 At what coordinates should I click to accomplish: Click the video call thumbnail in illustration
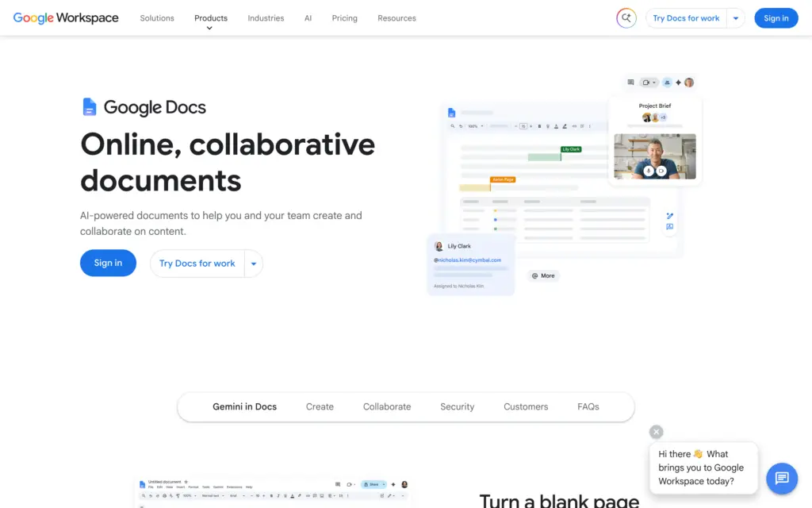coord(654,156)
